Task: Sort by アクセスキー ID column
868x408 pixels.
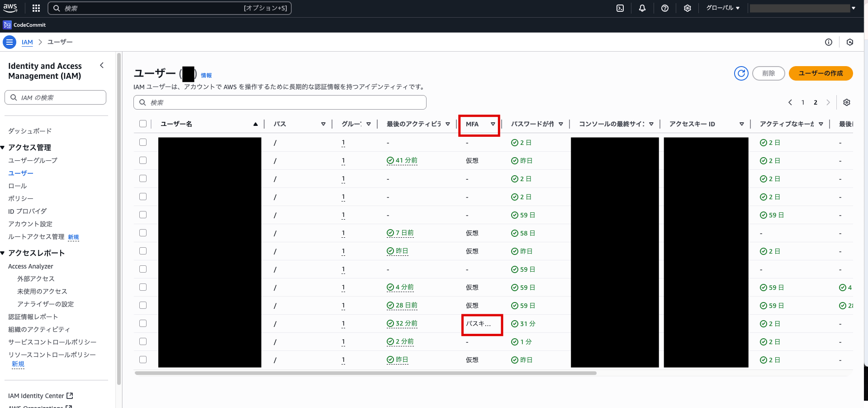Action: [x=742, y=124]
